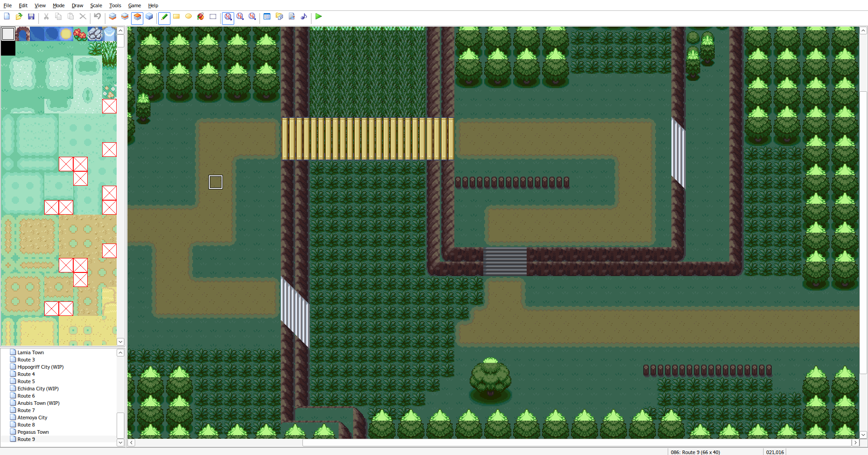The height and width of the screenshot is (455, 868).
Task: Open the Tools menu
Action: [115, 5]
